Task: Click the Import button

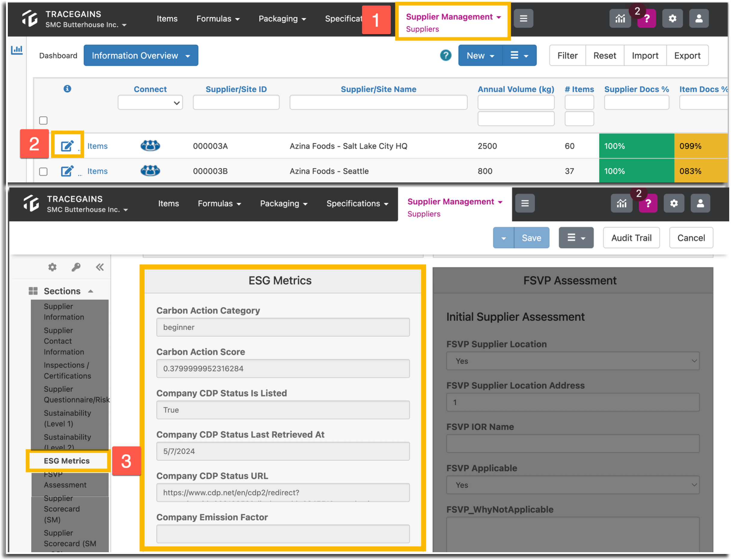Action: pos(645,55)
